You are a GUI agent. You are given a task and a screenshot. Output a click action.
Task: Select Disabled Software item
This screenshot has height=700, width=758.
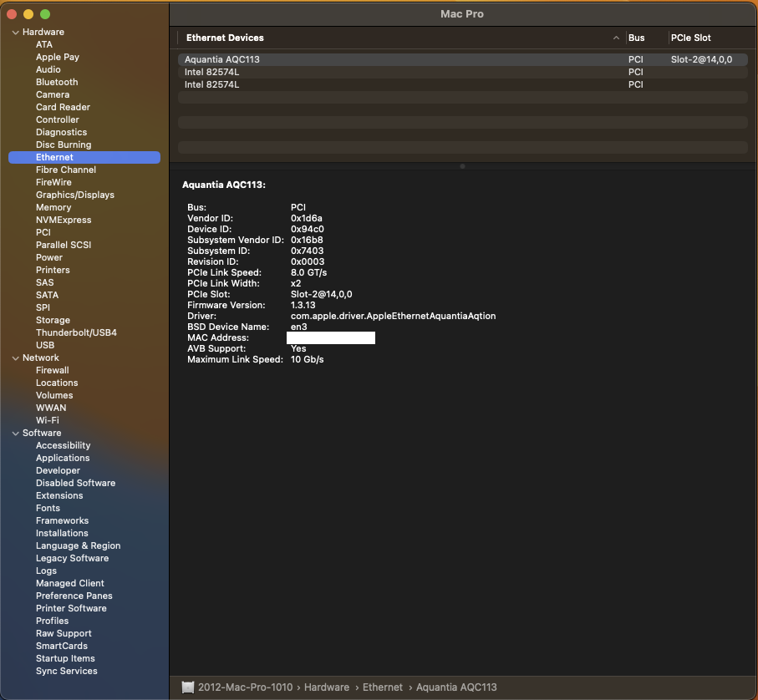[x=75, y=484]
